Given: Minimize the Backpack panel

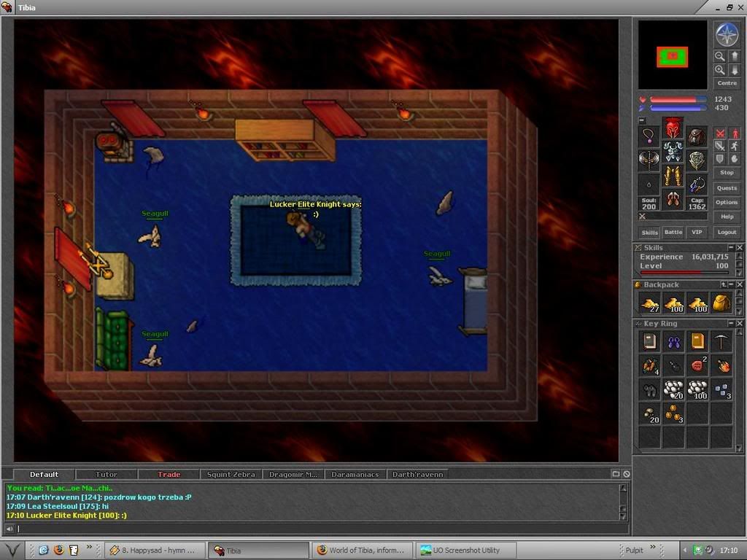Looking at the screenshot, I should pyautogui.click(x=731, y=285).
